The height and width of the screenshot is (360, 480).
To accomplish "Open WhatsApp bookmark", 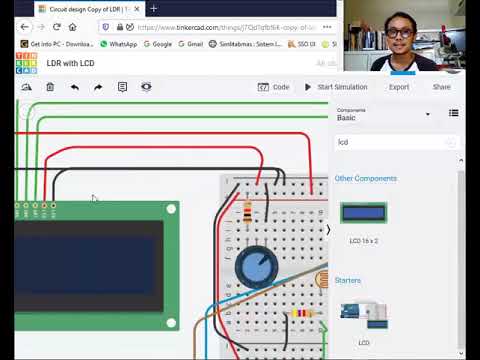I will (119, 44).
